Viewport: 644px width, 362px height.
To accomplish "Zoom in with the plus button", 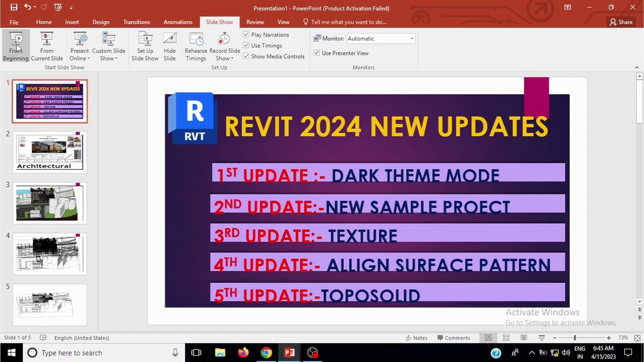I will (609, 338).
